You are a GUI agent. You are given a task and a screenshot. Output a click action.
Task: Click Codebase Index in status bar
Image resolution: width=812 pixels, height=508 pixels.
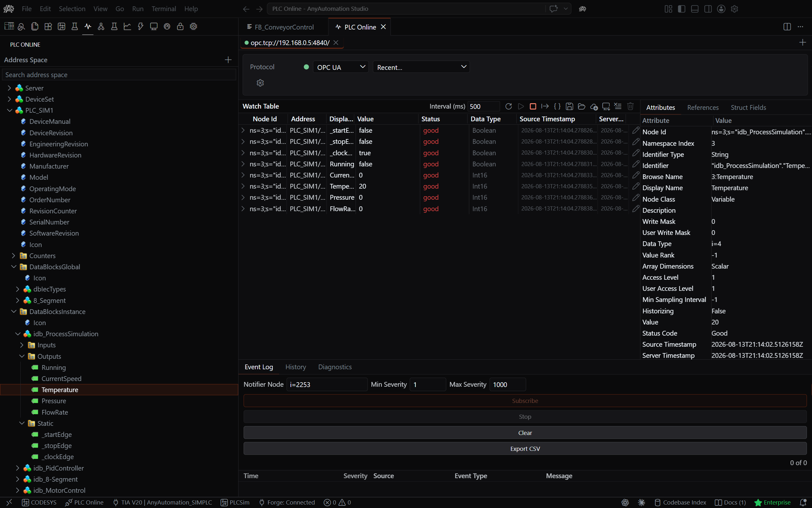coord(680,502)
